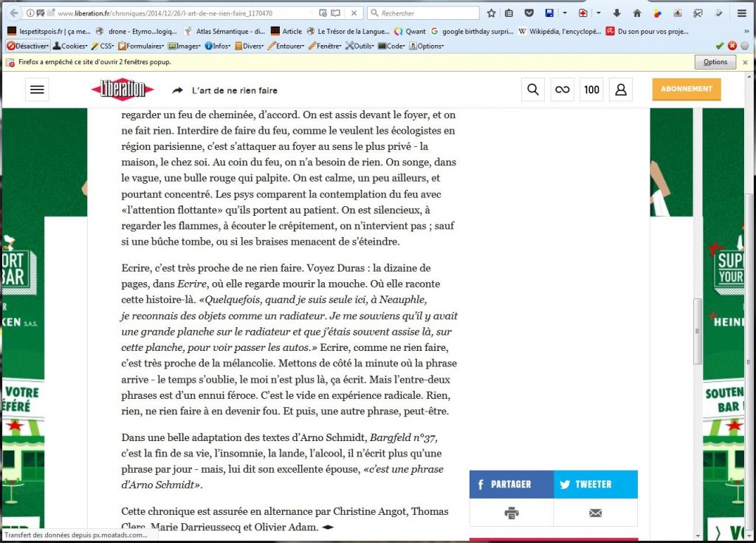The width and height of the screenshot is (756, 543).
Task: Go to the Firefox home page icon
Action: [637, 13]
